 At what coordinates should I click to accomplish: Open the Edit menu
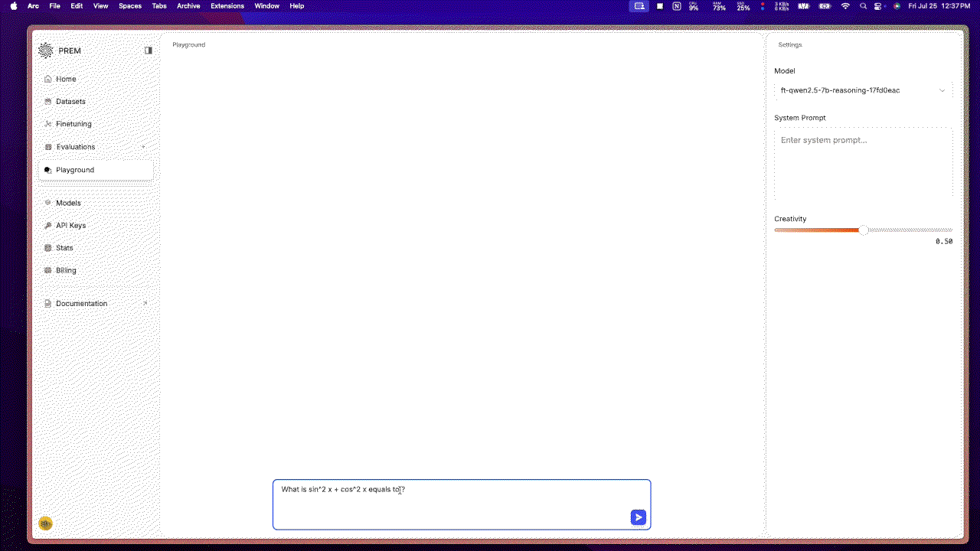[77, 6]
